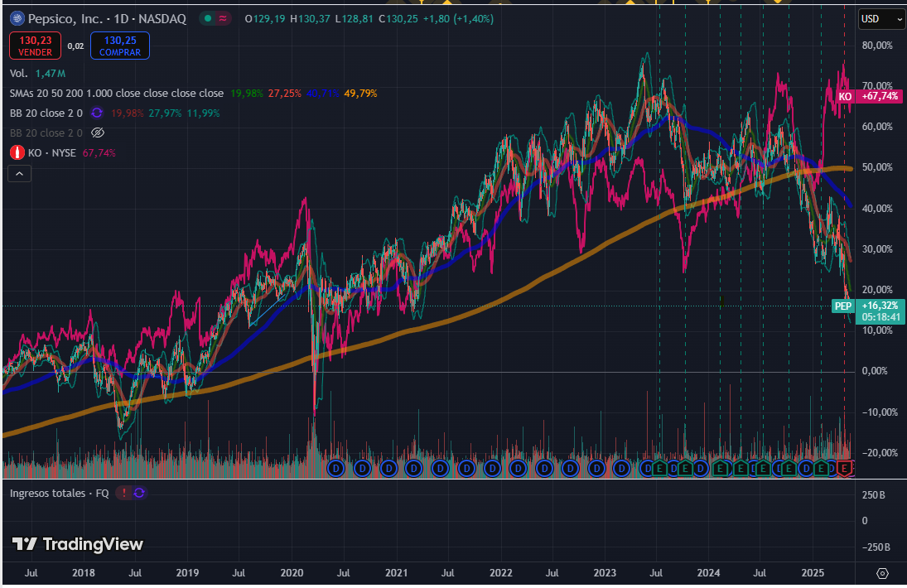Click the −250 B revenue axis label
The width and height of the screenshot is (907, 588).
(x=876, y=547)
